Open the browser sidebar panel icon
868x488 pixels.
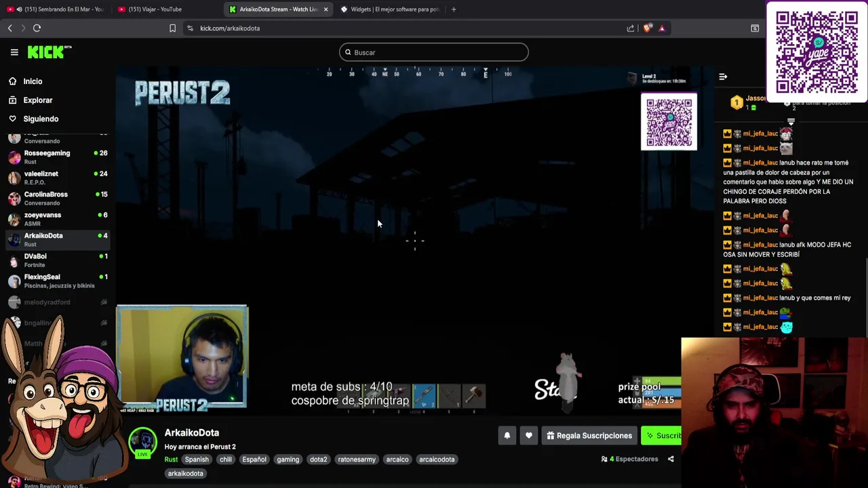tap(755, 28)
